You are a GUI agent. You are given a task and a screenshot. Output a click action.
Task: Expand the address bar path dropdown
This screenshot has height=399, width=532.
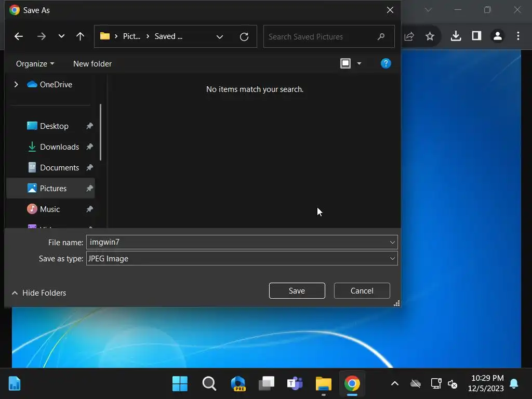coord(220,37)
